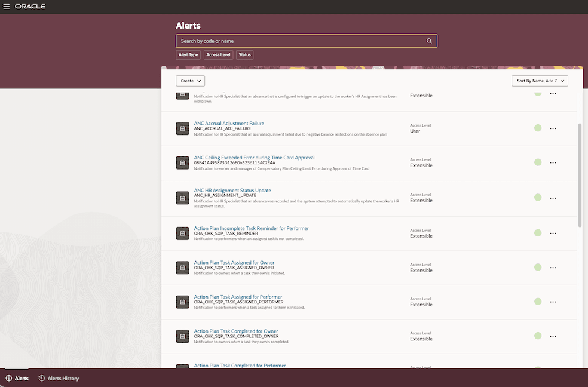The height and width of the screenshot is (387, 588).
Task: Click the Action Plan Task Completed for Owner icon
Action: (183, 336)
